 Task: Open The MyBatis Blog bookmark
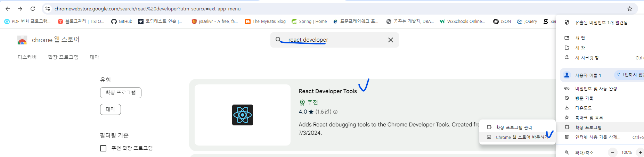(265, 22)
